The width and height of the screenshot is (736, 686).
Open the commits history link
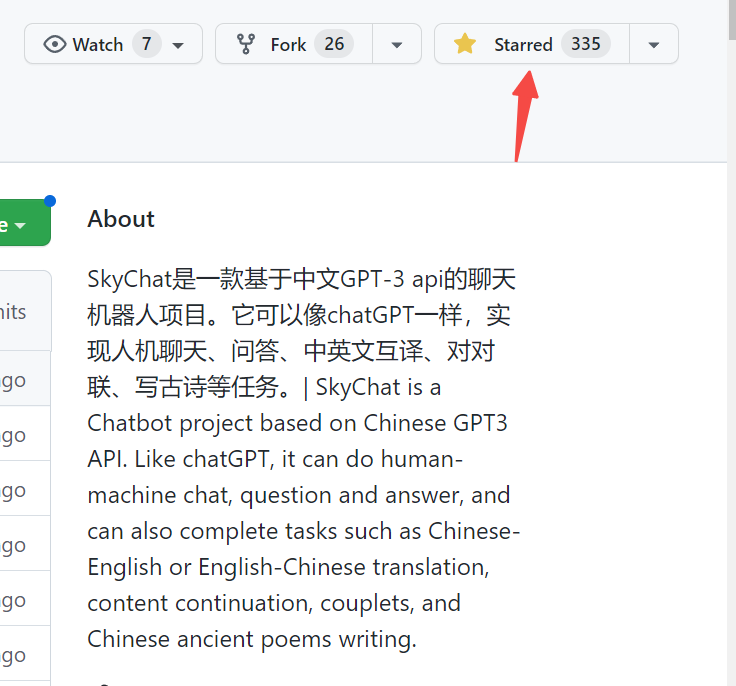[14, 312]
